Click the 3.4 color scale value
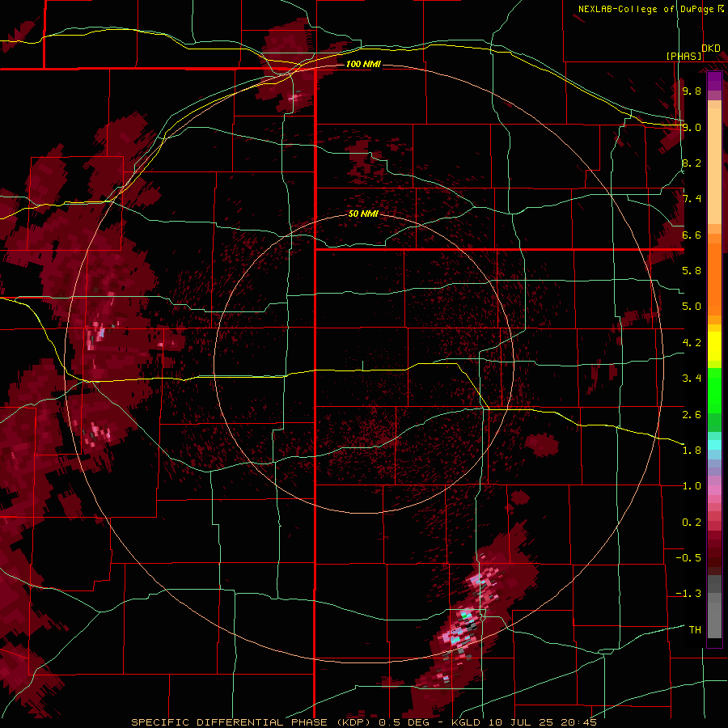The image size is (728, 728). point(692,379)
